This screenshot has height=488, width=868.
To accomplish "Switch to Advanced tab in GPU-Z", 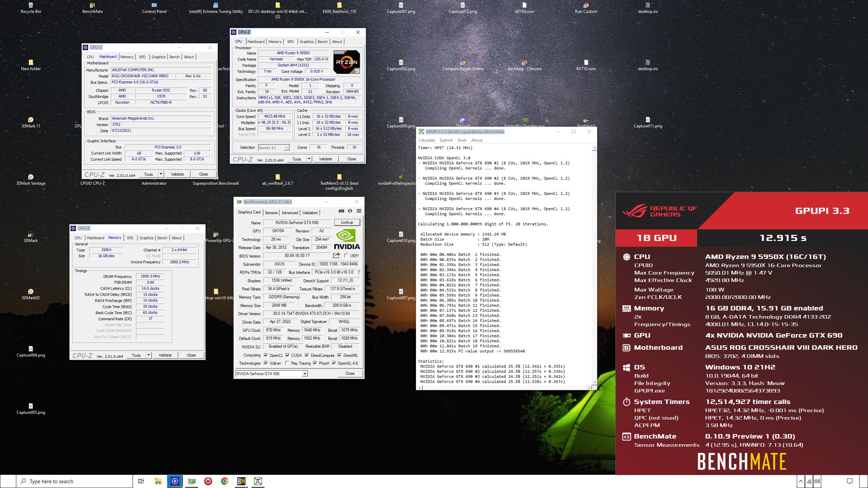I will pos(290,212).
